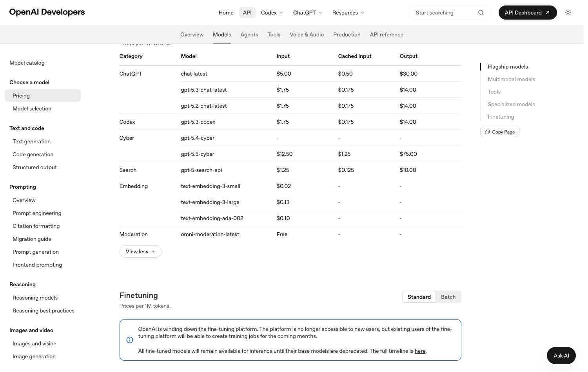Jump to Tools section in page outline
588x372 pixels.
[494, 92]
